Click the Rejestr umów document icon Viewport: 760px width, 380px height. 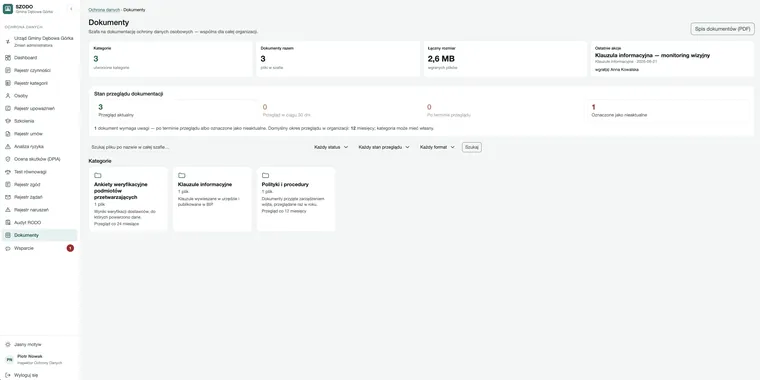tap(8, 134)
